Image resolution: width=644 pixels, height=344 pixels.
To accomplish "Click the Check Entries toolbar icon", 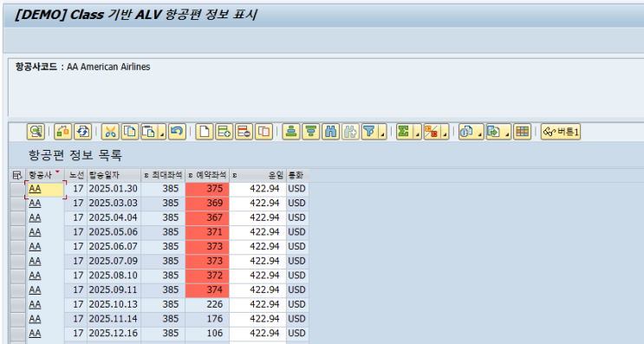I will pyautogui.click(x=62, y=132).
